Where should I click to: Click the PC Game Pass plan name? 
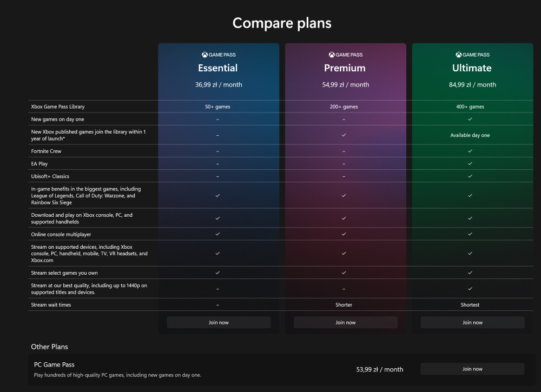click(54, 364)
